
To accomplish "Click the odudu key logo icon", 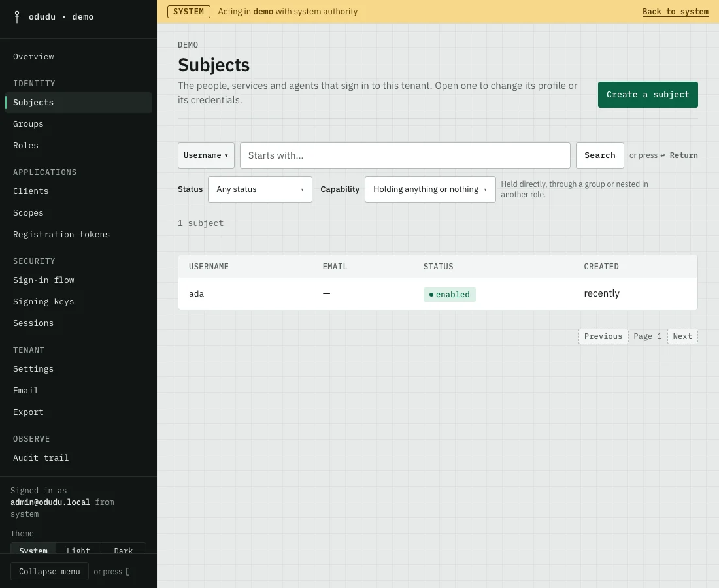I will [x=17, y=17].
